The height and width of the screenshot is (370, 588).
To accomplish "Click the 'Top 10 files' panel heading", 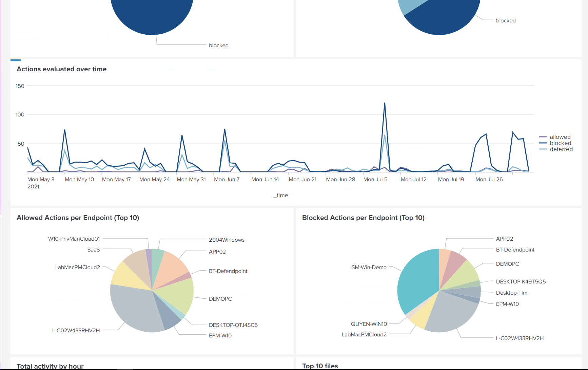I will 320,366.
